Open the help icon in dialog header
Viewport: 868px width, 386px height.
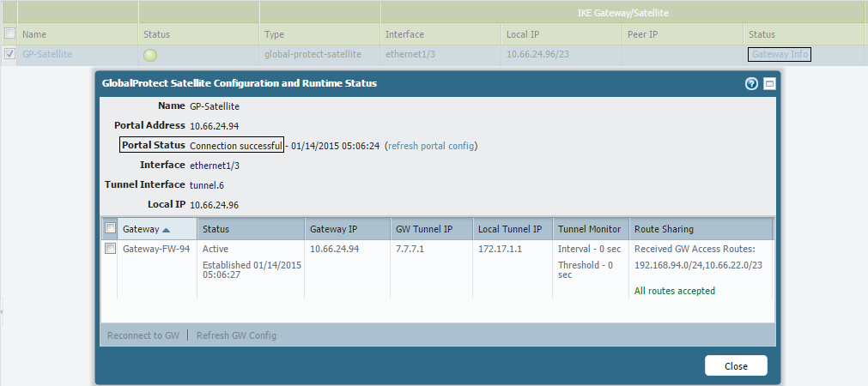coord(751,83)
